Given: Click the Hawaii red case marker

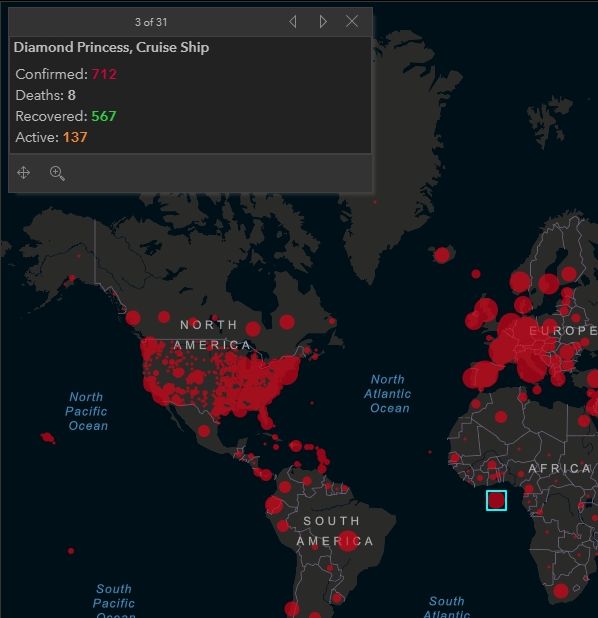Looking at the screenshot, I should [48, 437].
